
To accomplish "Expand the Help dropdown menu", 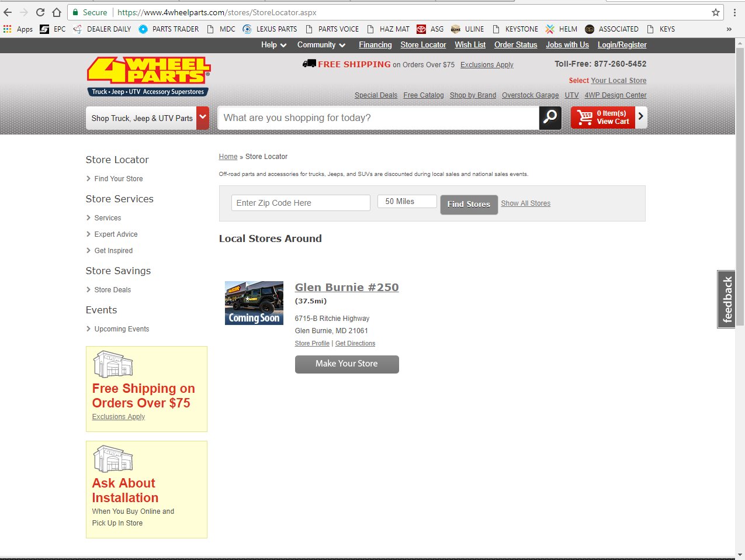I will [273, 45].
